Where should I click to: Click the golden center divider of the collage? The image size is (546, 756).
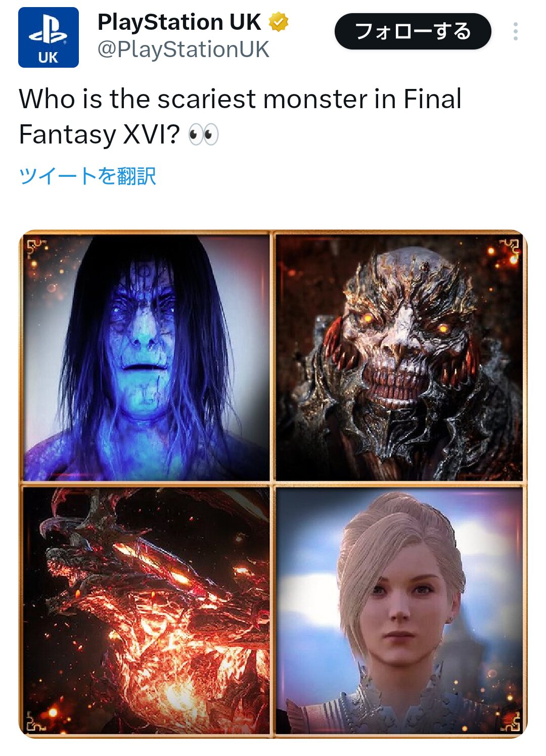coord(273,484)
